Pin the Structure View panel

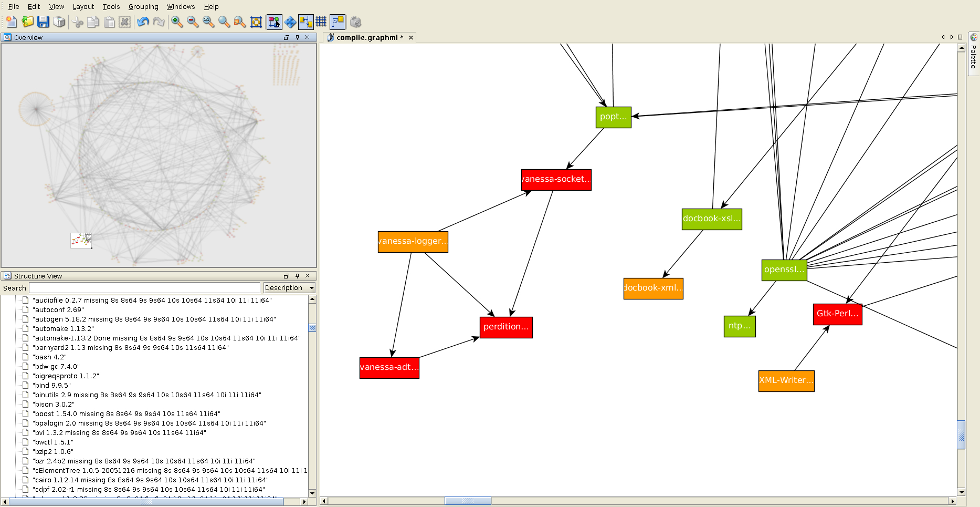297,275
